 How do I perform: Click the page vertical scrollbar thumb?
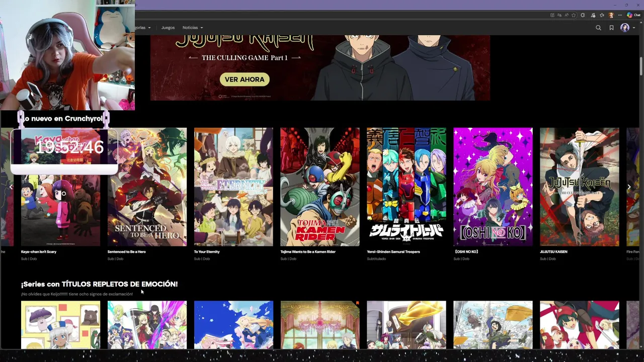pos(641,66)
